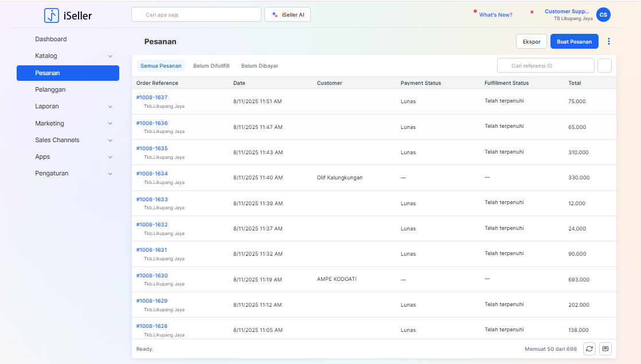Click the Ekspor button
Viewport: 641px width, 364px height.
(x=531, y=41)
